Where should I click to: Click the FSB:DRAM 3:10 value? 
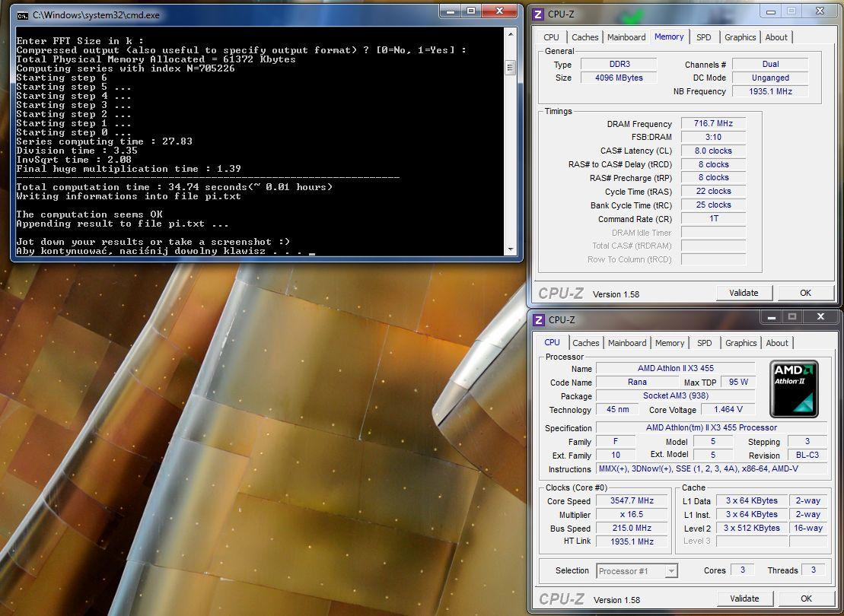pos(713,137)
